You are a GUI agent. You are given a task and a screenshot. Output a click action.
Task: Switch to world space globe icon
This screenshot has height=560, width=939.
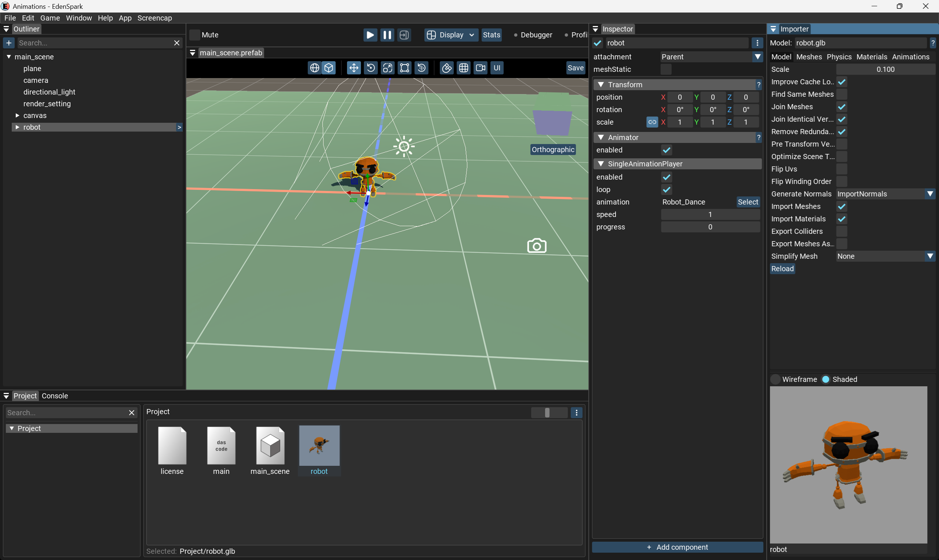[314, 68]
